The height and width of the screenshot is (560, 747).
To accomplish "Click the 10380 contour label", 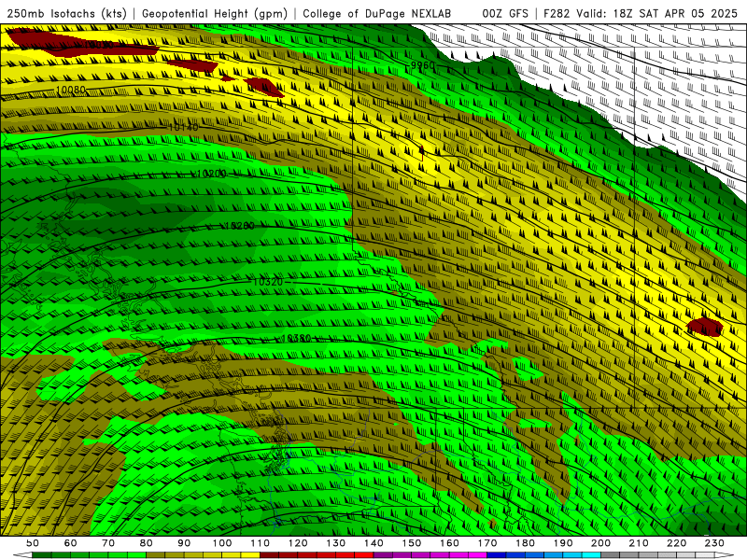I will coord(296,338).
